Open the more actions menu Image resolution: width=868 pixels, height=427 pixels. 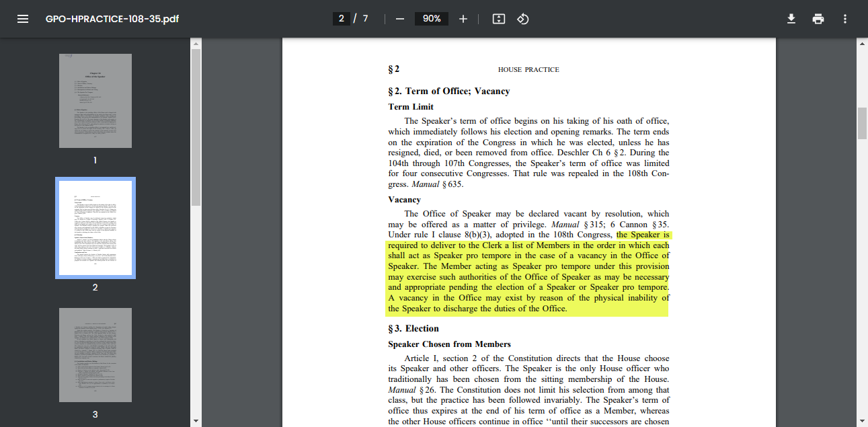coord(845,19)
